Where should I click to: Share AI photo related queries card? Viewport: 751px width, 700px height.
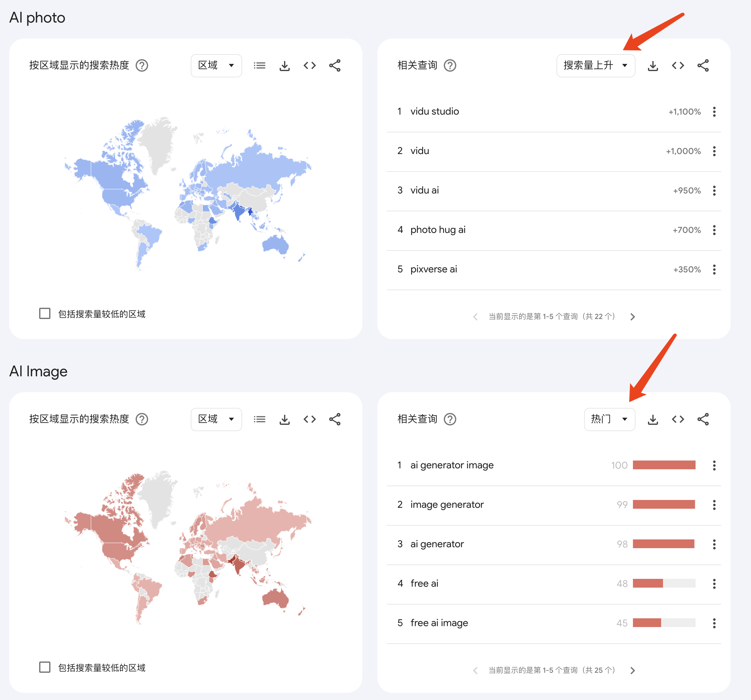tap(703, 66)
